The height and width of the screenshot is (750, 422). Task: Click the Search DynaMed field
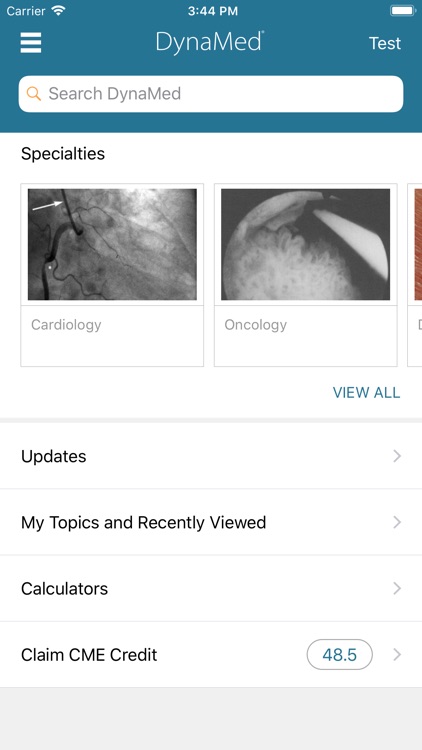pos(211,94)
